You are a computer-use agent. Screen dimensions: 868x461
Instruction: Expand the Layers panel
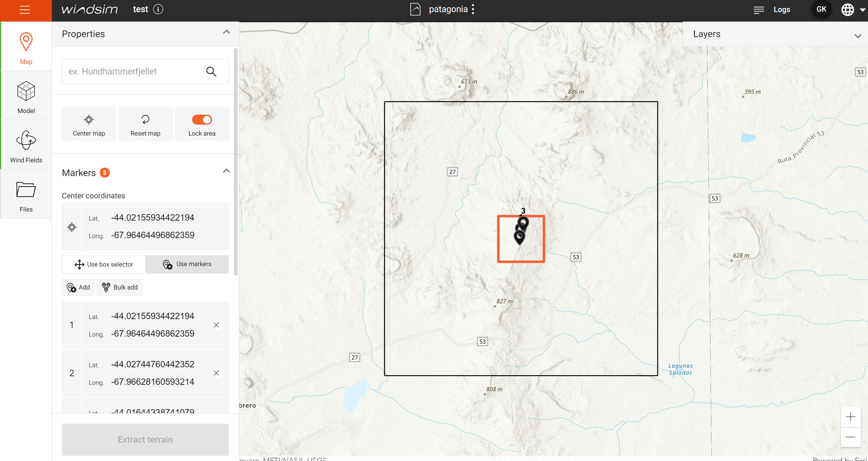(x=858, y=36)
